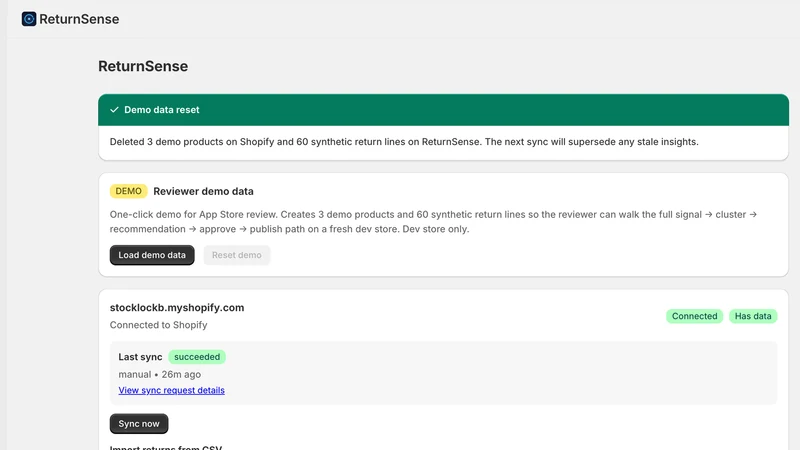Click the Connected status badge
Image resolution: width=800 pixels, height=450 pixels.
[x=694, y=316]
